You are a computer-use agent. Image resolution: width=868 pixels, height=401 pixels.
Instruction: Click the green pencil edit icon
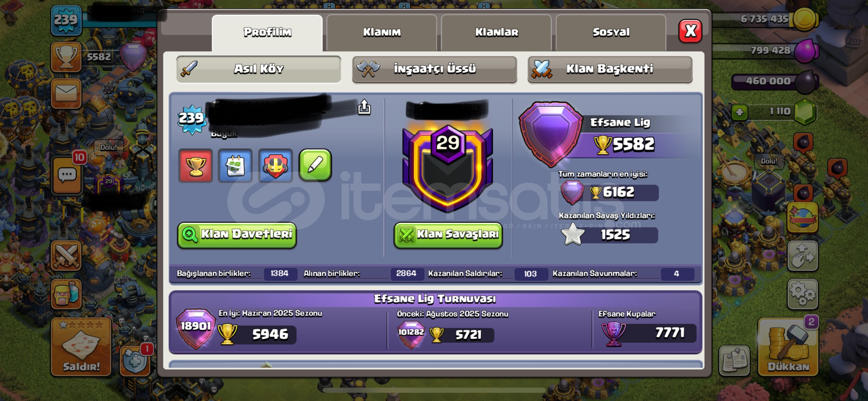[315, 165]
